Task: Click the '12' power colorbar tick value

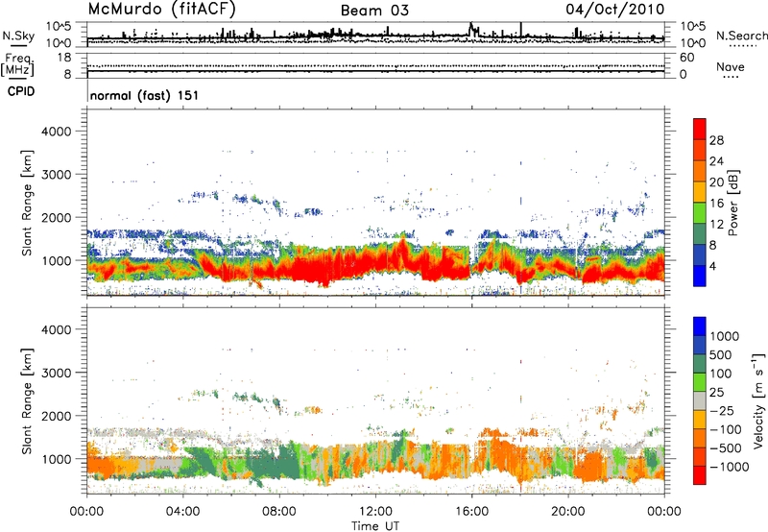Action: [x=716, y=225]
